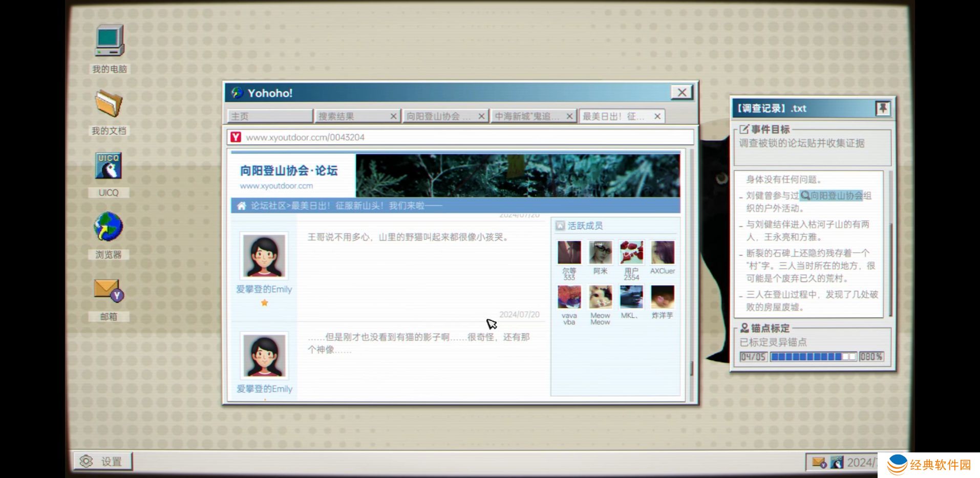This screenshot has width=980, height=478.
Task: Click the 04/05 anchor counter
Action: (753, 357)
